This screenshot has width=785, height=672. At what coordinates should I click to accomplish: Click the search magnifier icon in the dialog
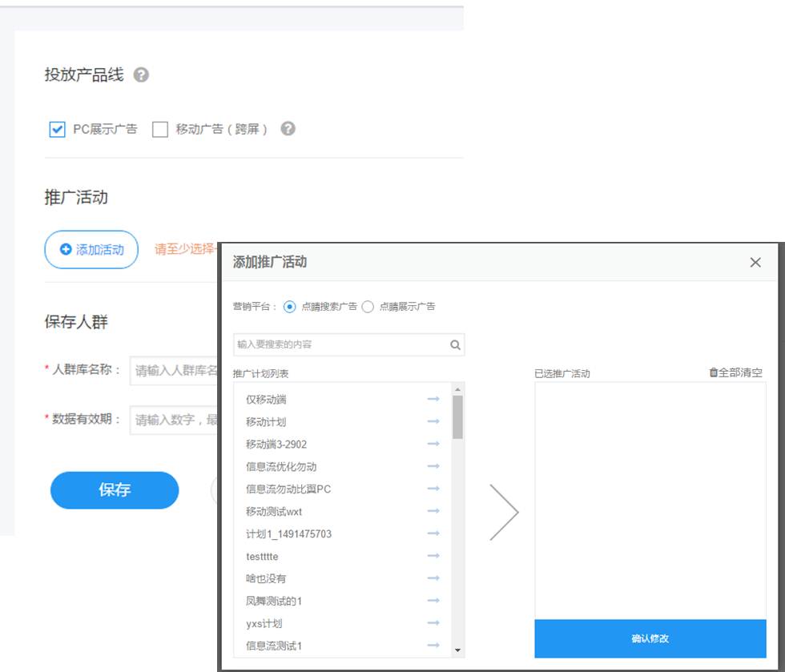(455, 344)
